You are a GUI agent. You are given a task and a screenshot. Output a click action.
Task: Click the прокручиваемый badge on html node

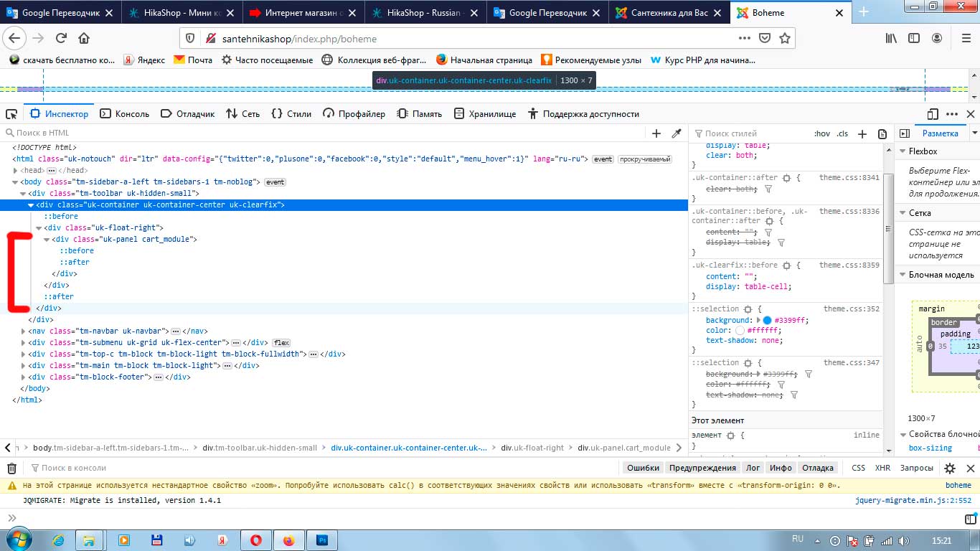[644, 159]
